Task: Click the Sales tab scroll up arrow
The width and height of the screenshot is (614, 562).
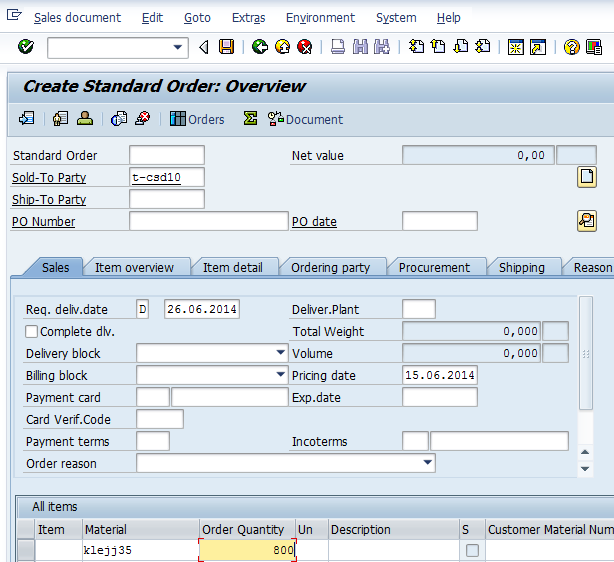Action: click(585, 452)
